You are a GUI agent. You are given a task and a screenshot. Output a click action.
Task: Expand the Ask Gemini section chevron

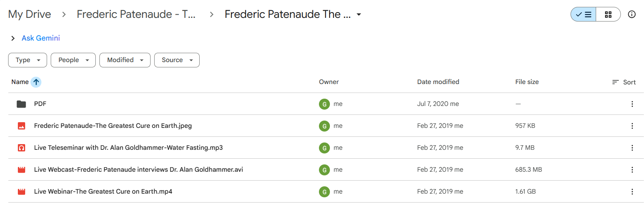pyautogui.click(x=13, y=38)
